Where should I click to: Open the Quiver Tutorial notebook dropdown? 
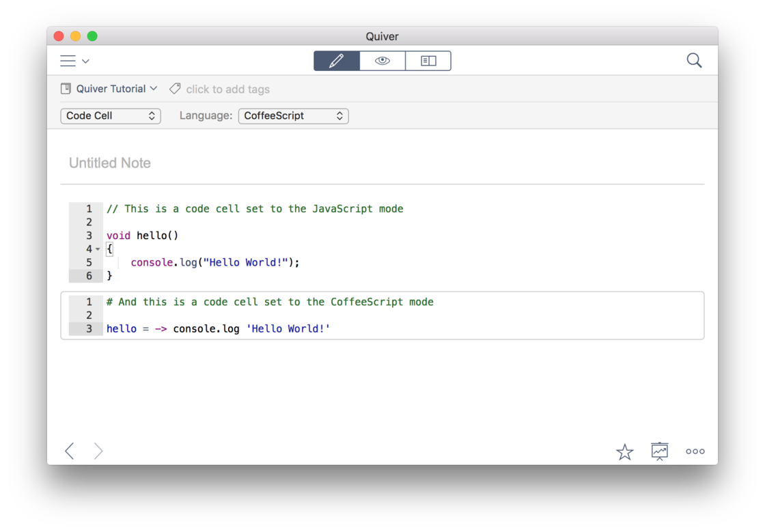click(x=117, y=89)
